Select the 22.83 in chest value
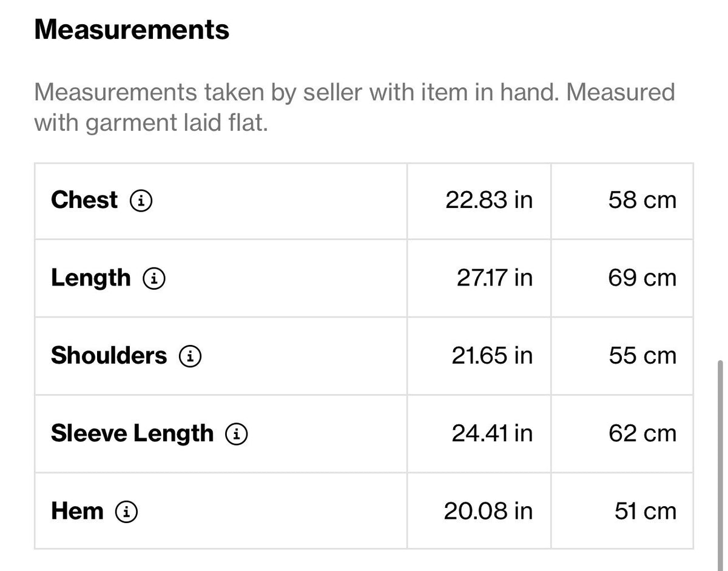 click(x=489, y=200)
